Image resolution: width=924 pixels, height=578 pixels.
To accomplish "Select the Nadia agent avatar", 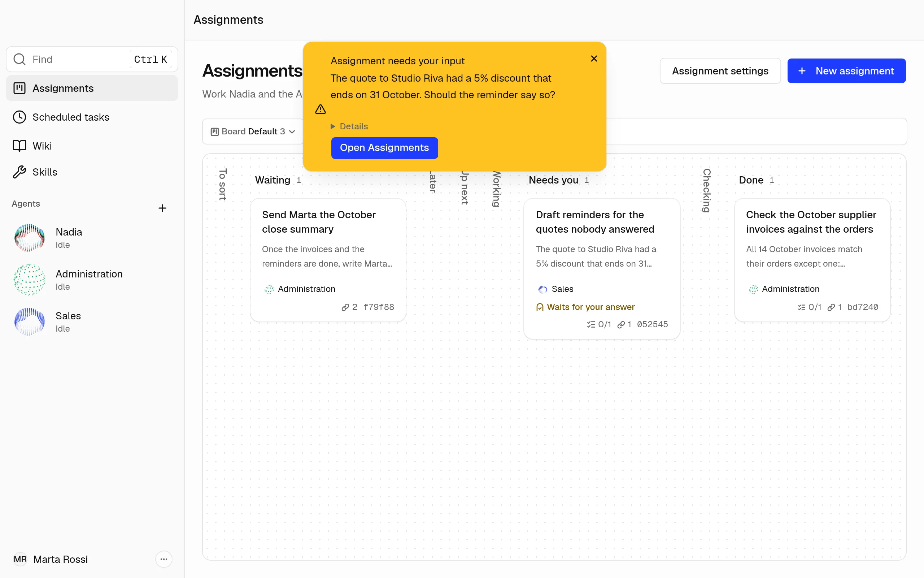I will click(29, 238).
